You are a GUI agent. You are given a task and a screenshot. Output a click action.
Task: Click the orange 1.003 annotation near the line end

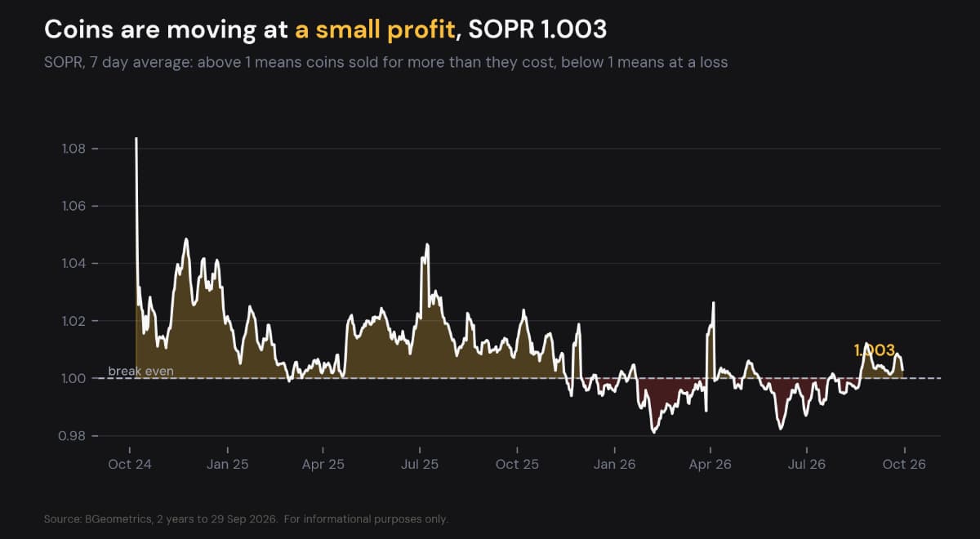pos(874,350)
